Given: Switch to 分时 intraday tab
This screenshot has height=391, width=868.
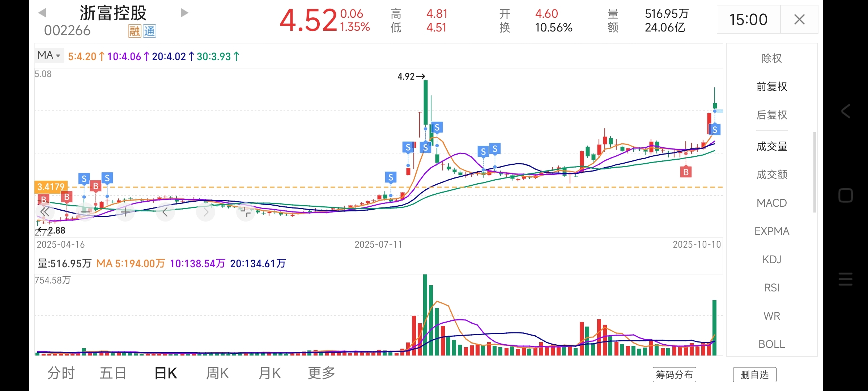Looking at the screenshot, I should (61, 373).
